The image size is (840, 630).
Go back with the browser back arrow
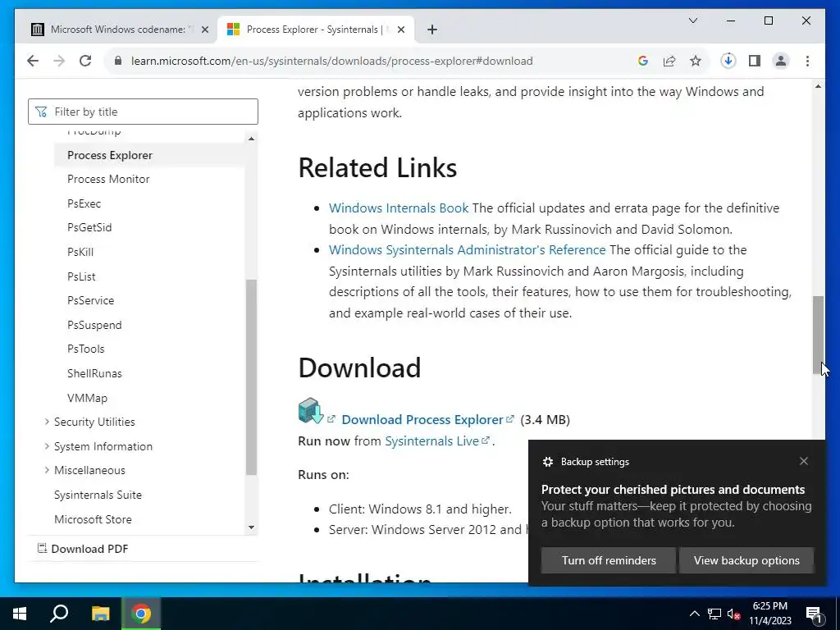[33, 61]
